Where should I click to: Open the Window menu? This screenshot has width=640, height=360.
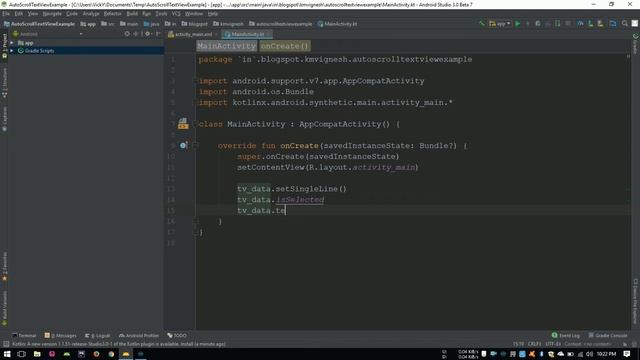[x=194, y=13]
